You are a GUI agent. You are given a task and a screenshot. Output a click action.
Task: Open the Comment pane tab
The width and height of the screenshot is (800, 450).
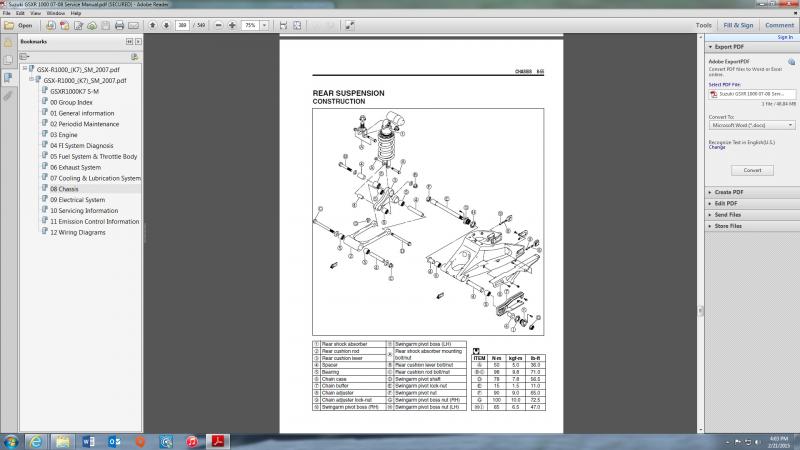tap(779, 25)
